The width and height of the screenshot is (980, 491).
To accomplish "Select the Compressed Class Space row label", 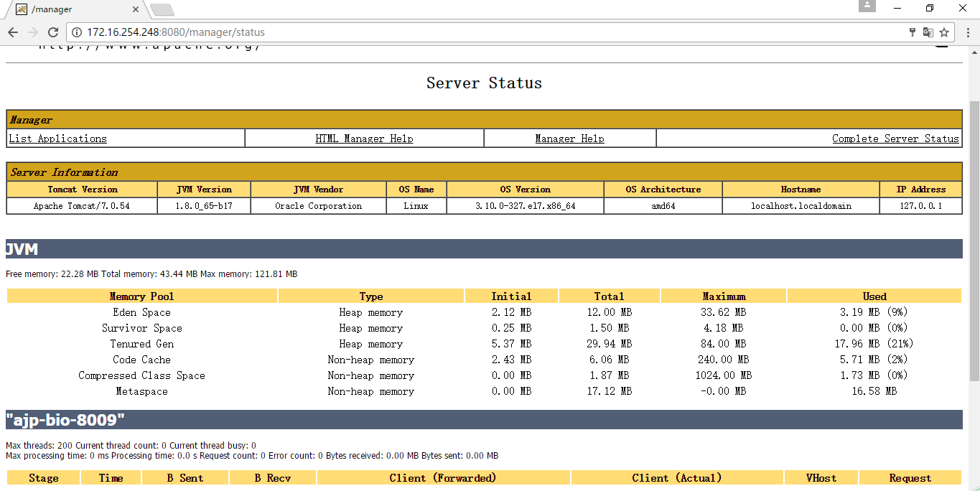I will tap(142, 375).
